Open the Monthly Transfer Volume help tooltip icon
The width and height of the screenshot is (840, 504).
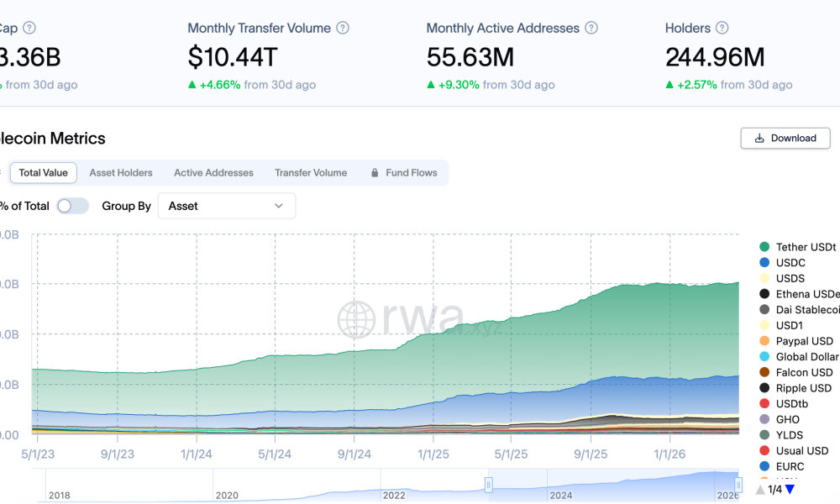click(x=342, y=28)
